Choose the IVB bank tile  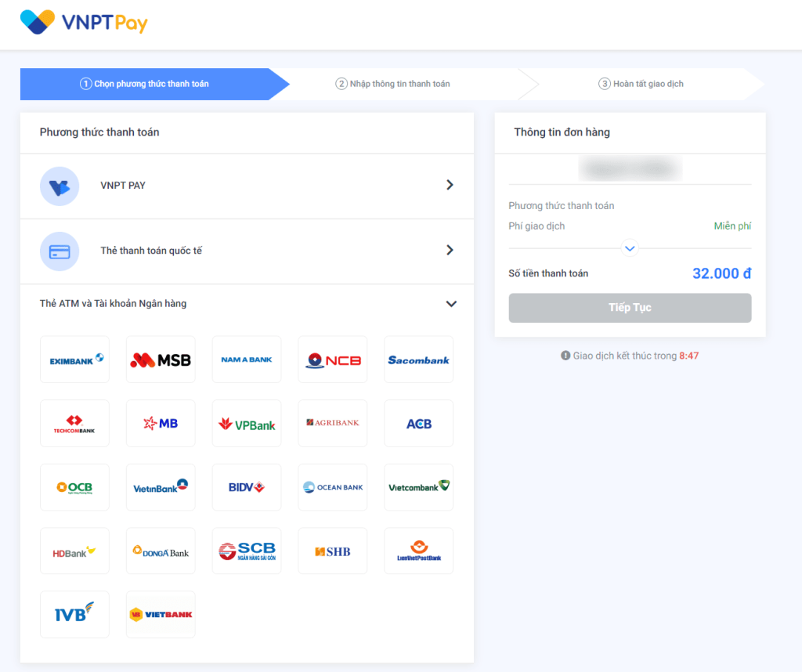(x=75, y=615)
